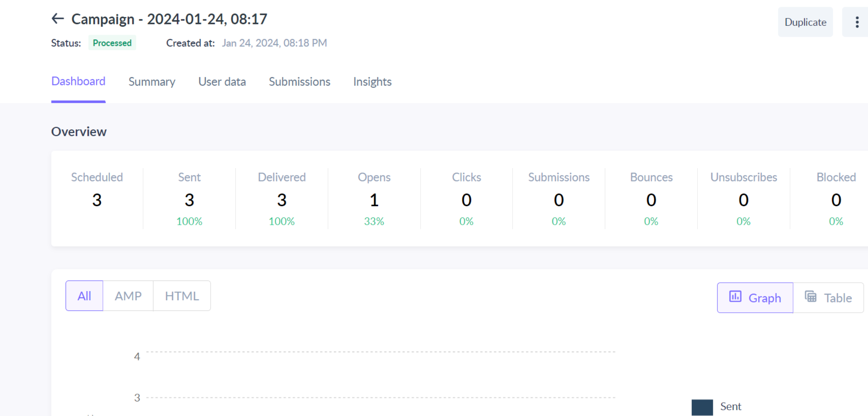Click the Duplicate button
The width and height of the screenshot is (868, 416).
805,22
